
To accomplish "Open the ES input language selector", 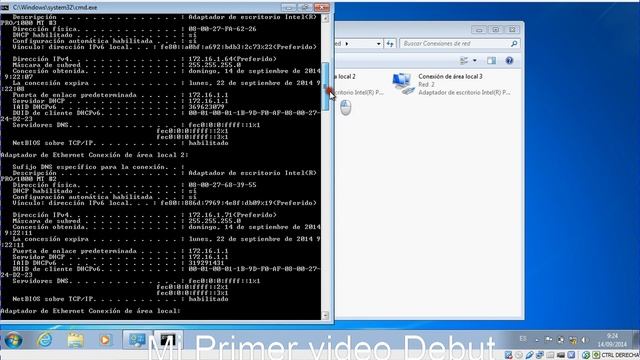I will 523,339.
